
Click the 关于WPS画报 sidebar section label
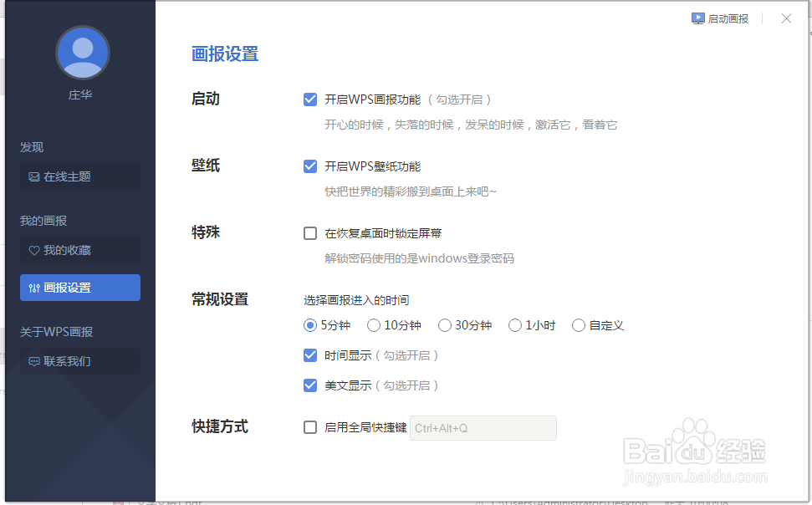[56, 332]
